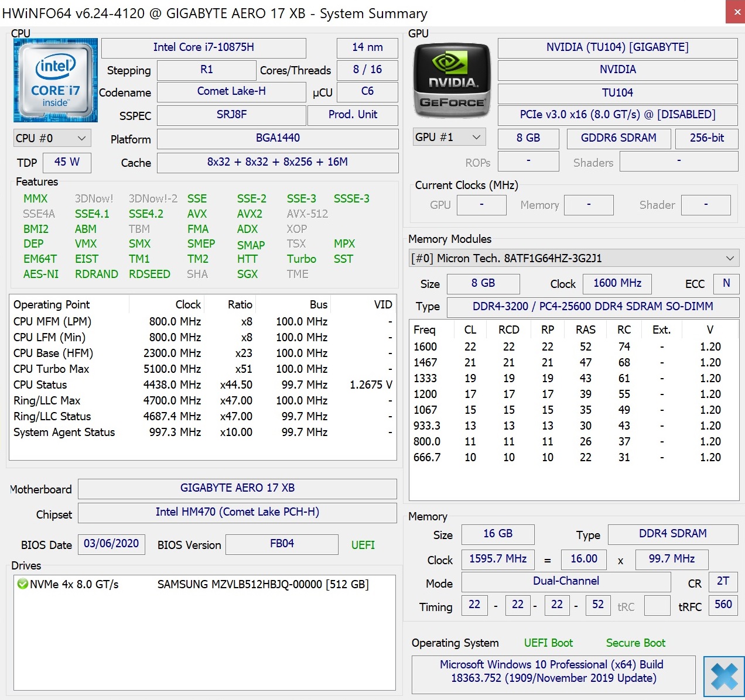Click the blue X close icon at bottom
The image size is (745, 700).
pyautogui.click(x=724, y=677)
